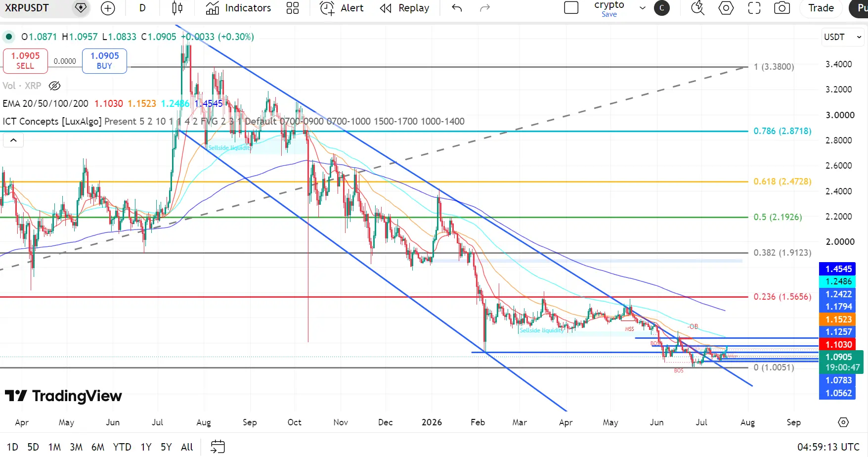This screenshot has height=457, width=868.
Task: Undo the last chart action
Action: coord(457,8)
